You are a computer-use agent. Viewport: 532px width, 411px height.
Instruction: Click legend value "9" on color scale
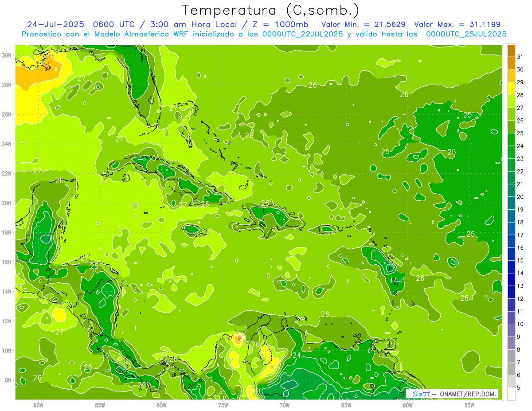518,337
